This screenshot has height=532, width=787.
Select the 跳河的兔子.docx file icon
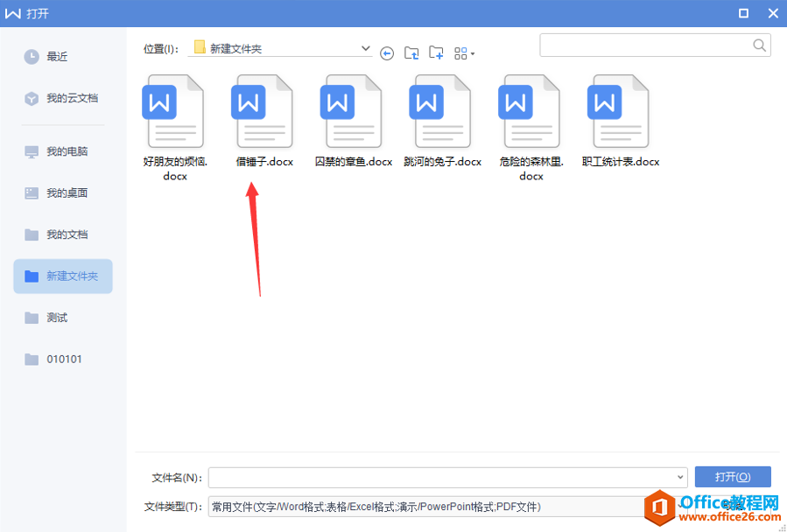(440, 111)
